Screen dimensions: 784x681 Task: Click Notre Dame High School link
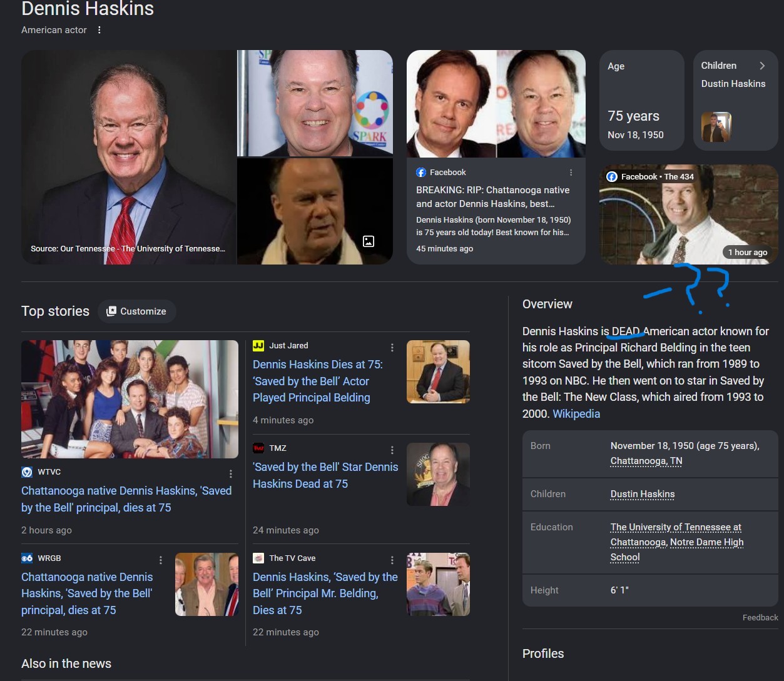pos(677,550)
